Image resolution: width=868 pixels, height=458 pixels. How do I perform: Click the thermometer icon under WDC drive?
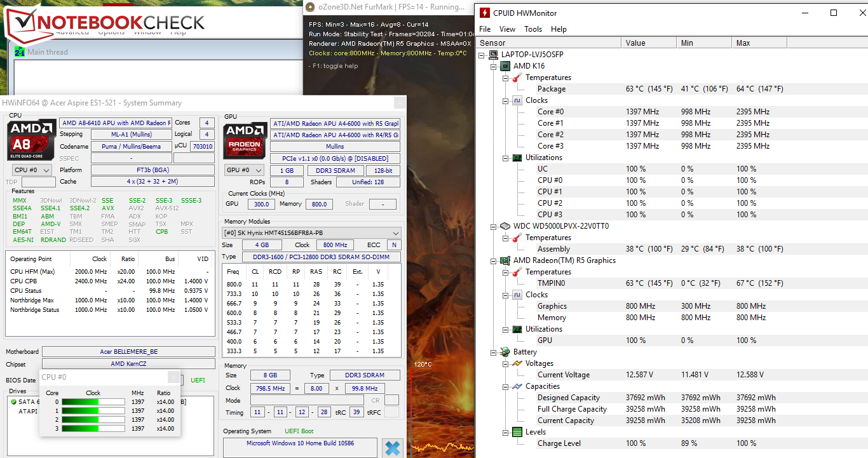point(517,238)
